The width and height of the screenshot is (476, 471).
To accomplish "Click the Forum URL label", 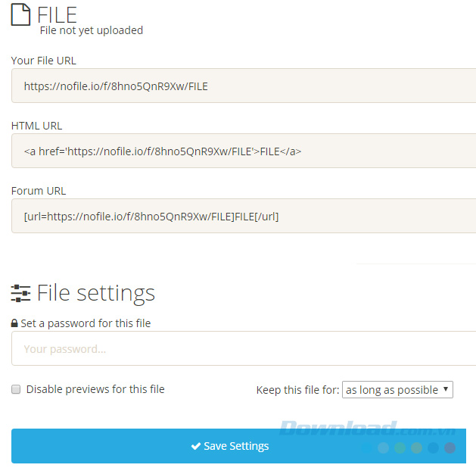I will 39,191.
